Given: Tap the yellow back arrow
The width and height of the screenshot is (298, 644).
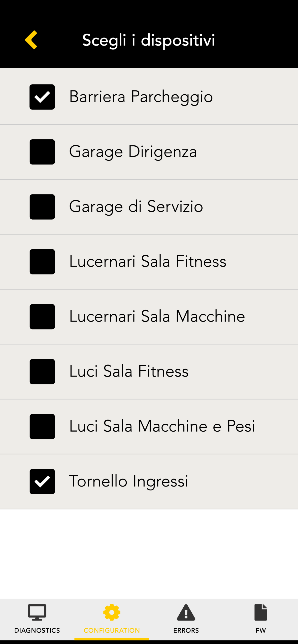Looking at the screenshot, I should [x=31, y=40].
